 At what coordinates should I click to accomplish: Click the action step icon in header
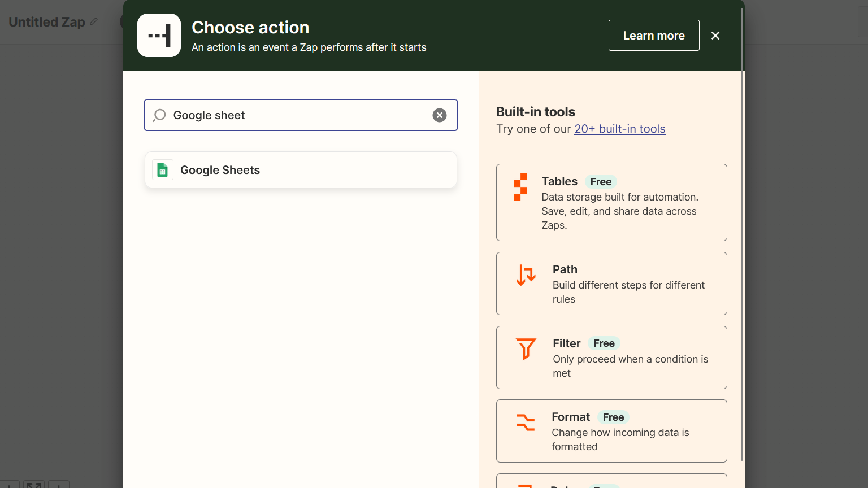[159, 36]
